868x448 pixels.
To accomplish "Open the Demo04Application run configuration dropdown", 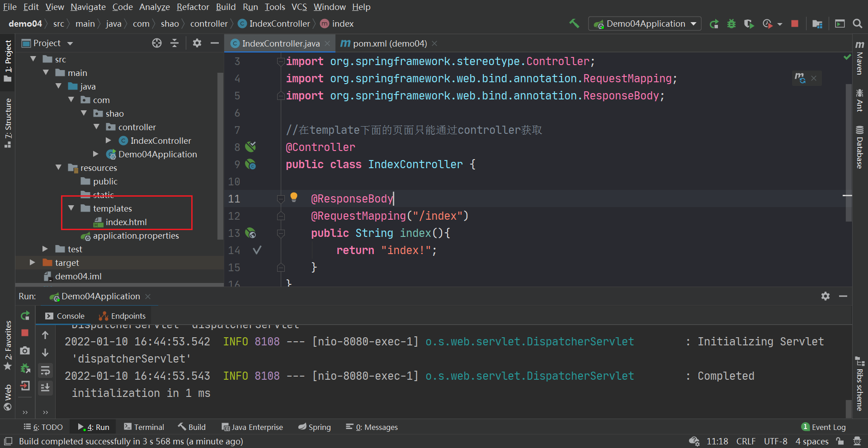I will click(x=645, y=24).
